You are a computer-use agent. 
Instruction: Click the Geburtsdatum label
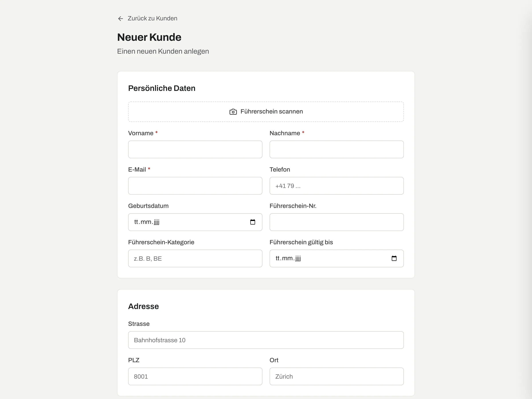point(148,206)
